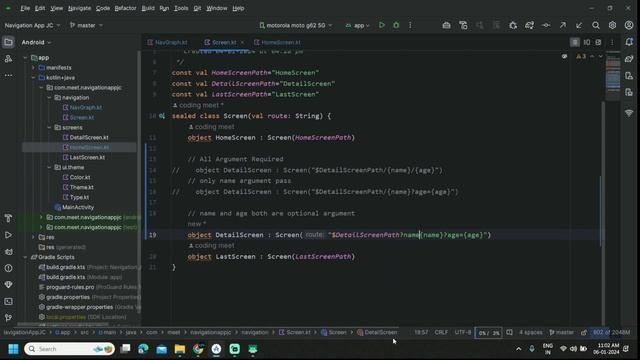The width and height of the screenshot is (640, 360).
Task: Open app run configuration dropdown
Action: coord(358,25)
